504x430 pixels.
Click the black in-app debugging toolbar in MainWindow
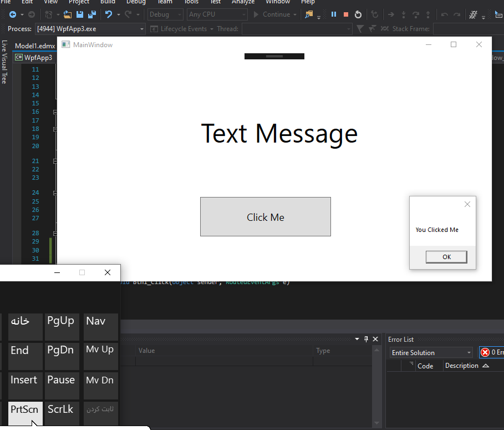(274, 56)
